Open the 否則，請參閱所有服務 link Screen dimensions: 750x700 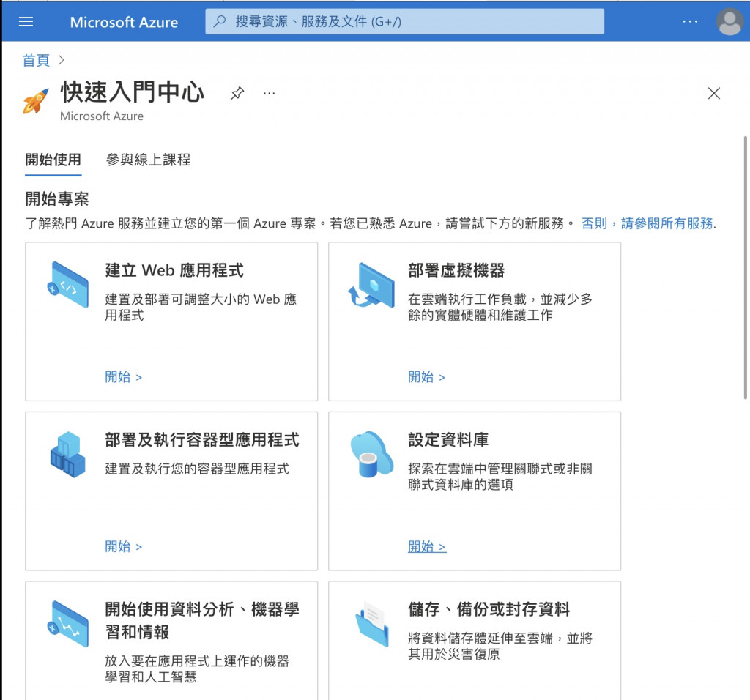pos(649,223)
